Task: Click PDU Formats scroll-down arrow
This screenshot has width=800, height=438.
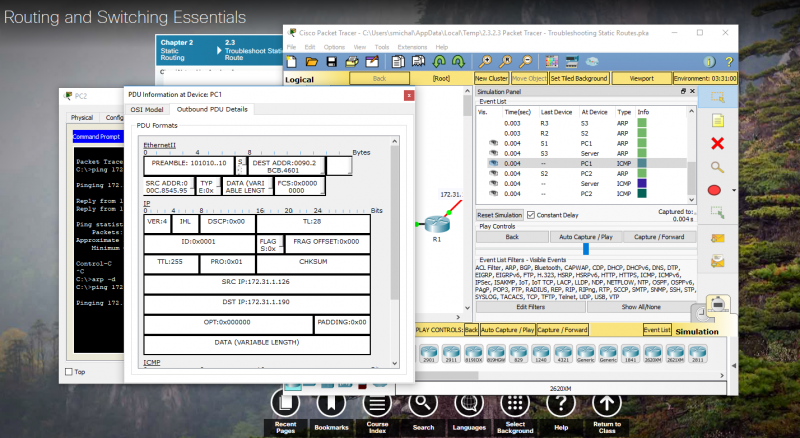Action: pyautogui.click(x=394, y=363)
